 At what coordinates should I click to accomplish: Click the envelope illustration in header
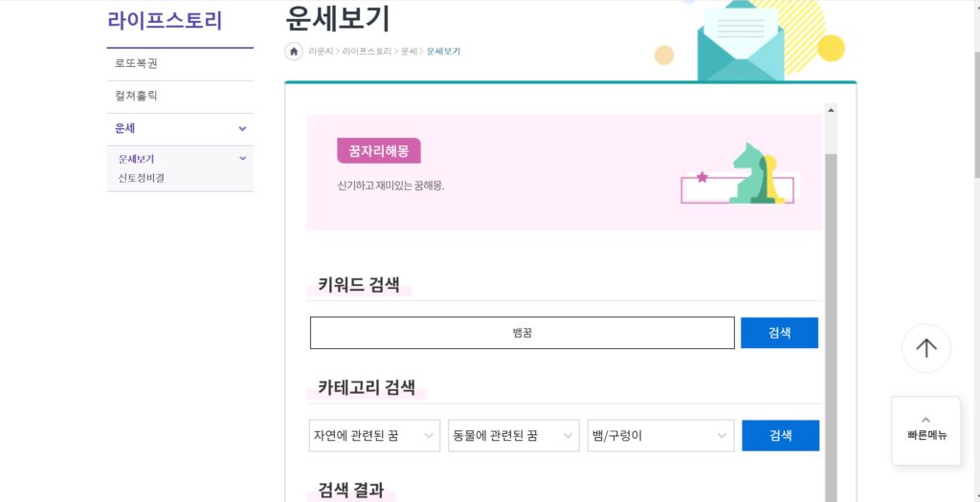tap(741, 42)
